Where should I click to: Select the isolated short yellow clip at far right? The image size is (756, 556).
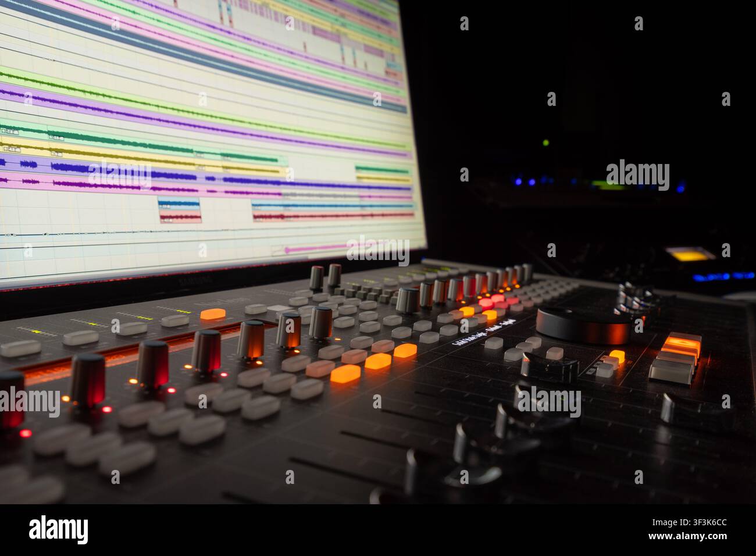383,180
